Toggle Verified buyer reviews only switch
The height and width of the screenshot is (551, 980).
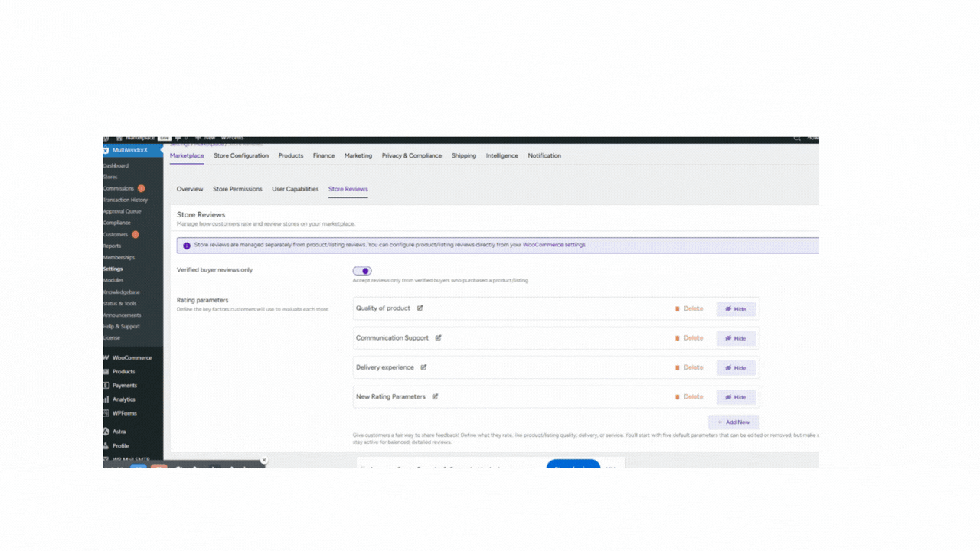pos(362,271)
